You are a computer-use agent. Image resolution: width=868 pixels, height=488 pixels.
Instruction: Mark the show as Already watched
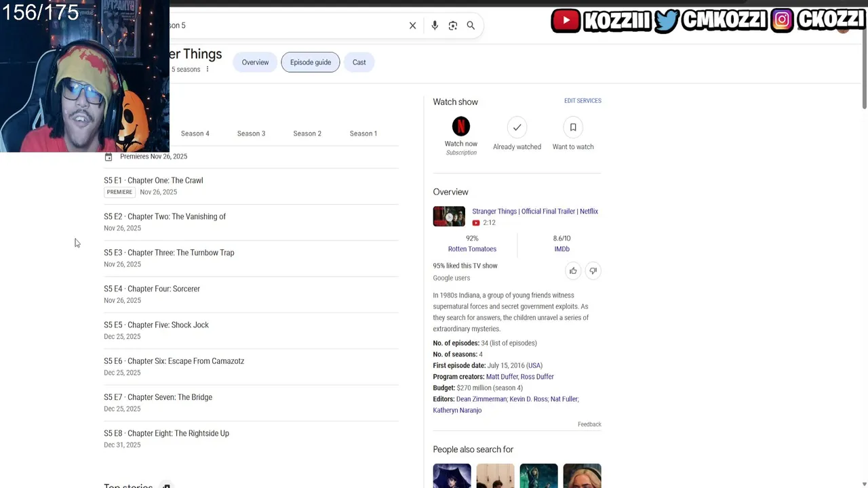pyautogui.click(x=517, y=127)
